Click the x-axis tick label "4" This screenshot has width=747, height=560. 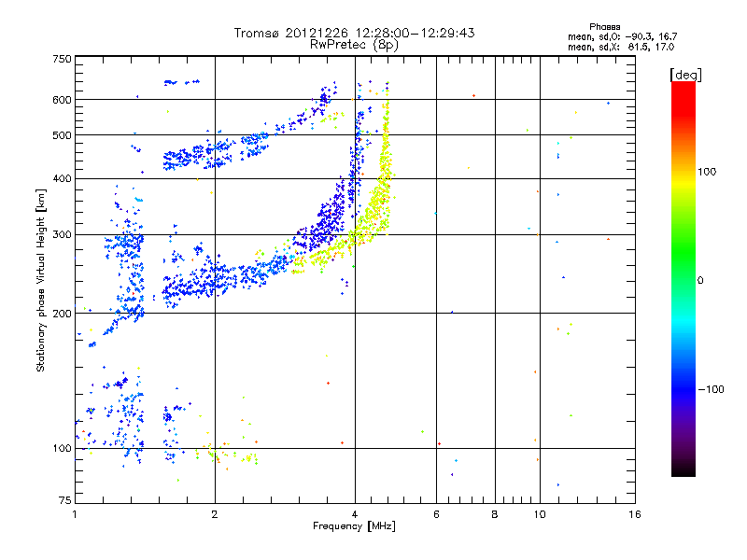(x=355, y=514)
